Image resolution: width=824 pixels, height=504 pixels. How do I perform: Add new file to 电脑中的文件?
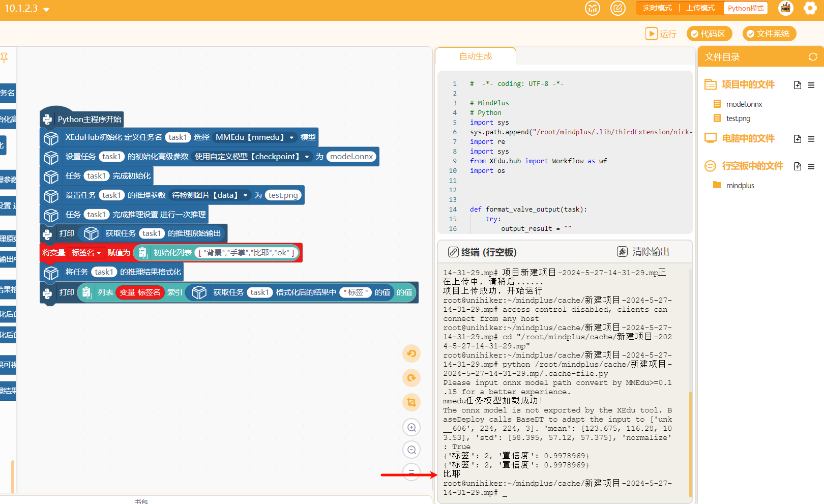click(798, 139)
